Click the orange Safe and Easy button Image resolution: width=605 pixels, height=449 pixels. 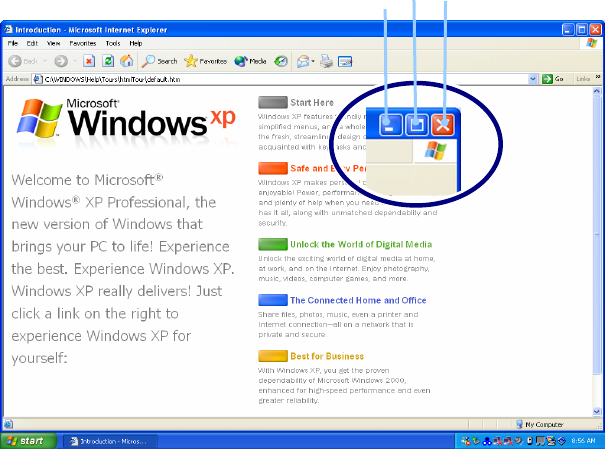pyautogui.click(x=273, y=168)
